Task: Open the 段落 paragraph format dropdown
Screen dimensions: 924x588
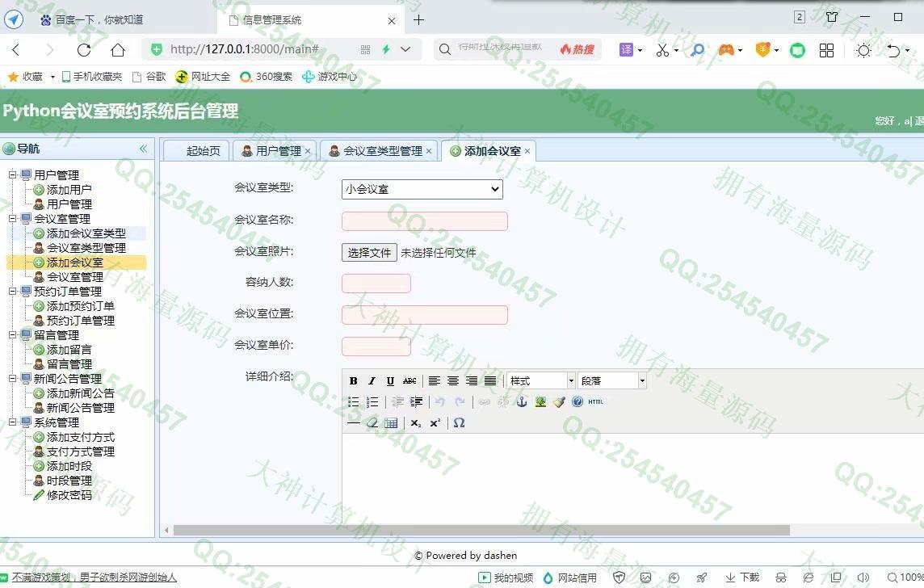Action: [612, 381]
